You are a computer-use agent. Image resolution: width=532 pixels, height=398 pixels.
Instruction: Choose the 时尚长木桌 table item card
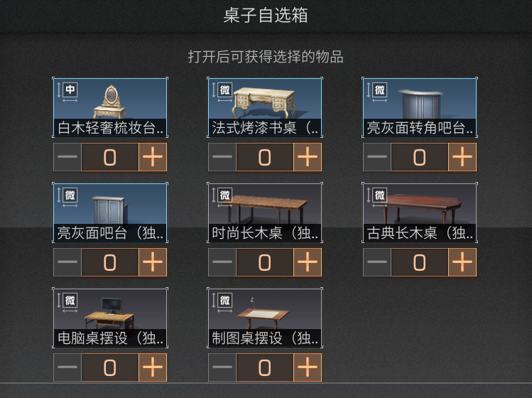[265, 213]
